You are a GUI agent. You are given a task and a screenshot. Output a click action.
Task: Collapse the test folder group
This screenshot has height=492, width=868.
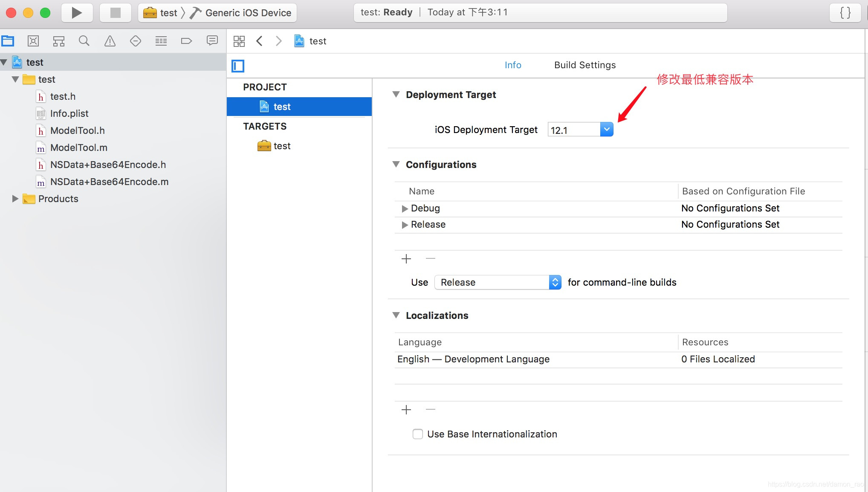pyautogui.click(x=15, y=79)
